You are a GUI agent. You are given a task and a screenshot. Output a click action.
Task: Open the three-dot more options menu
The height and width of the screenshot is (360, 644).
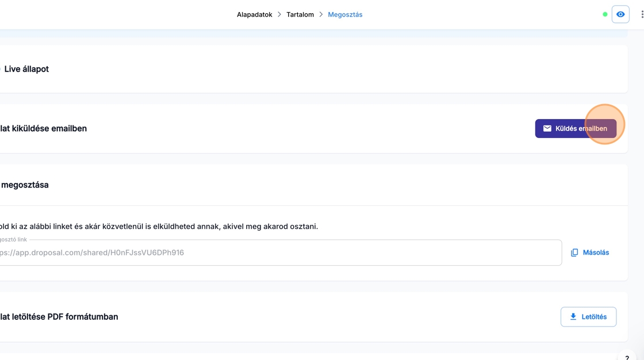(642, 14)
